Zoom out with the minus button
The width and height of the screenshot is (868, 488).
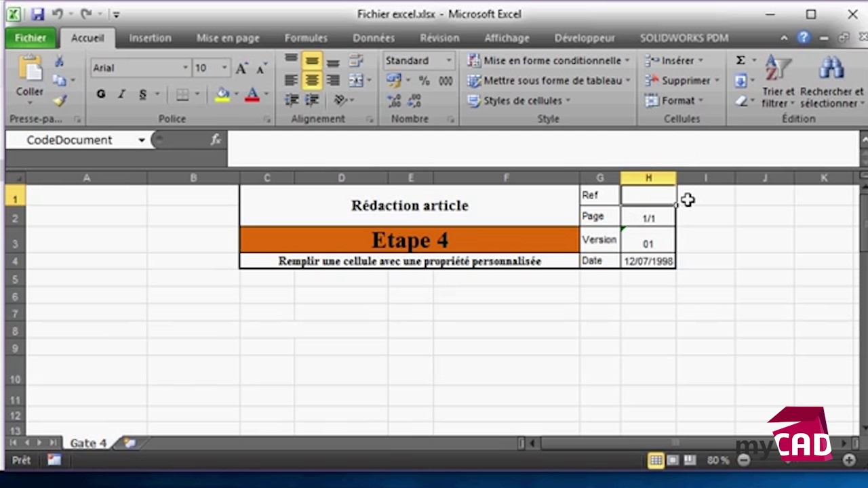(x=744, y=460)
